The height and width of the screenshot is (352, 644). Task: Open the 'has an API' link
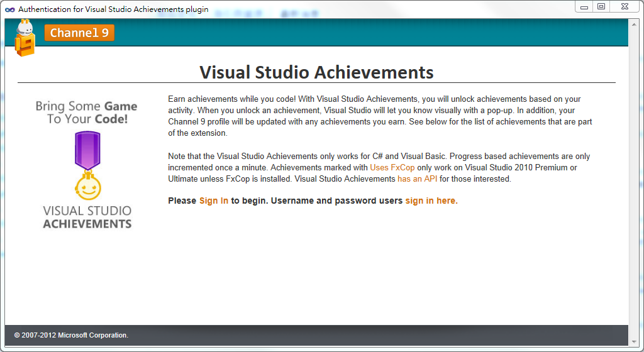click(x=418, y=179)
